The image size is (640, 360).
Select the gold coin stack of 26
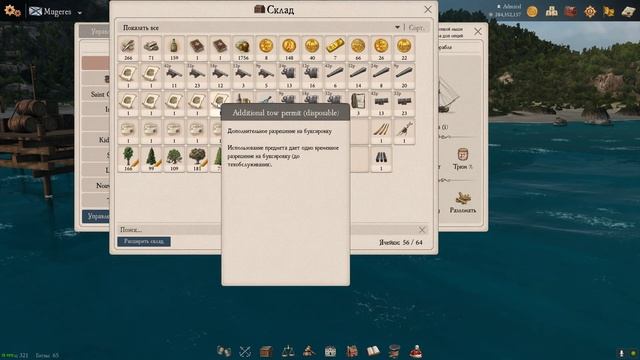click(x=381, y=48)
